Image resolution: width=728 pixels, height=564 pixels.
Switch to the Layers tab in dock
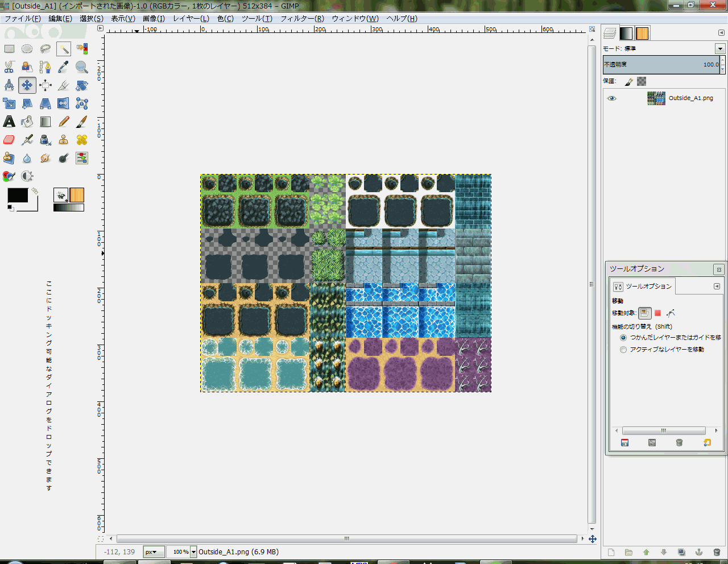pyautogui.click(x=610, y=34)
